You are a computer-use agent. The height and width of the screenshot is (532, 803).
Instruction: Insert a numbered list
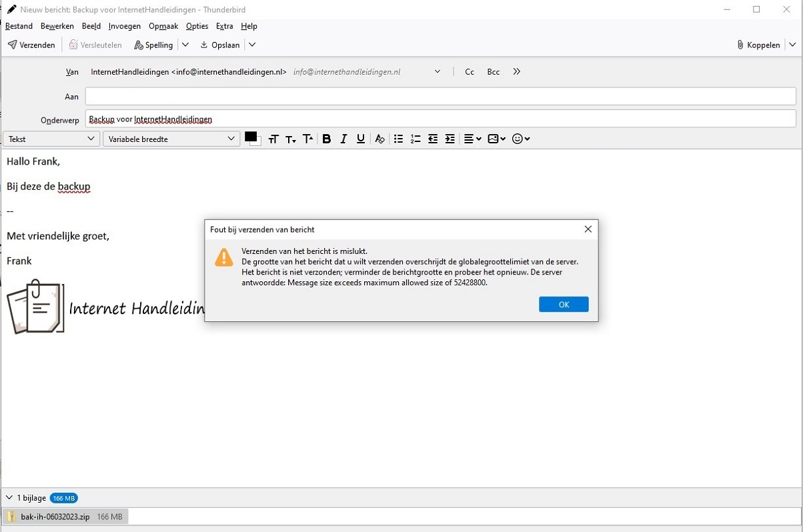[x=416, y=139]
